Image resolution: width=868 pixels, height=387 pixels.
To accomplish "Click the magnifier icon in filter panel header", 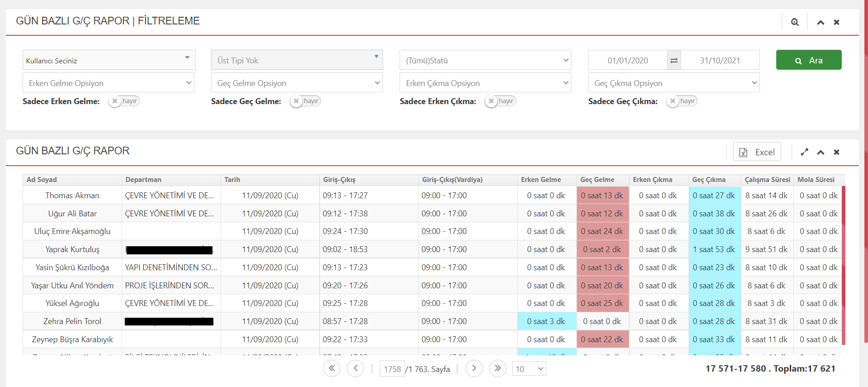I will [x=795, y=22].
